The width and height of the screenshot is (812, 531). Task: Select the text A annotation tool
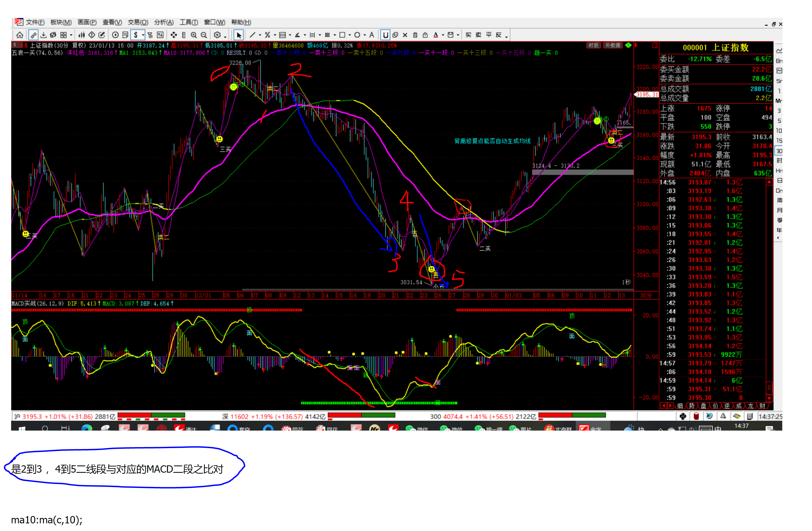[372, 35]
